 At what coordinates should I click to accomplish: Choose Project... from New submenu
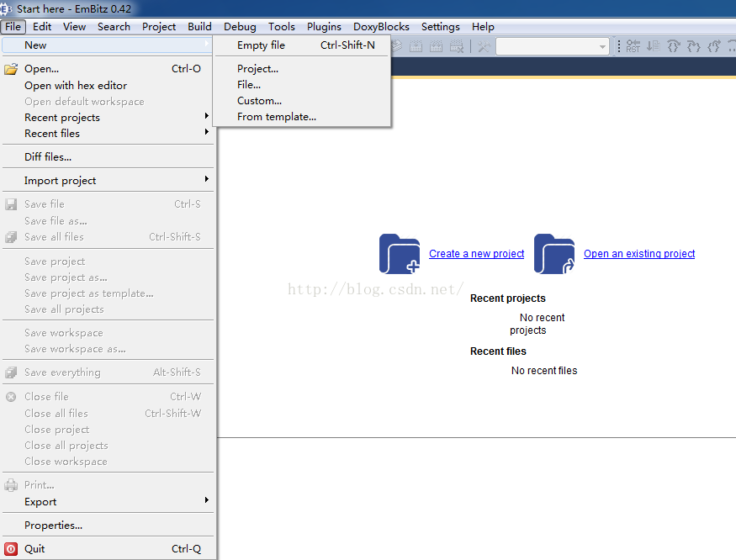click(302, 69)
